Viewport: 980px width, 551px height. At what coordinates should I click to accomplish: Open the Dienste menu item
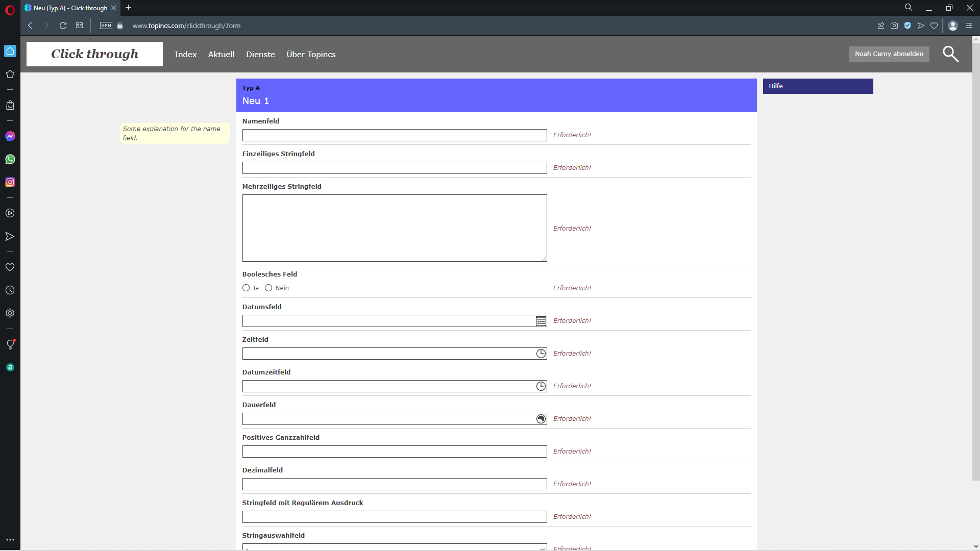click(x=260, y=55)
